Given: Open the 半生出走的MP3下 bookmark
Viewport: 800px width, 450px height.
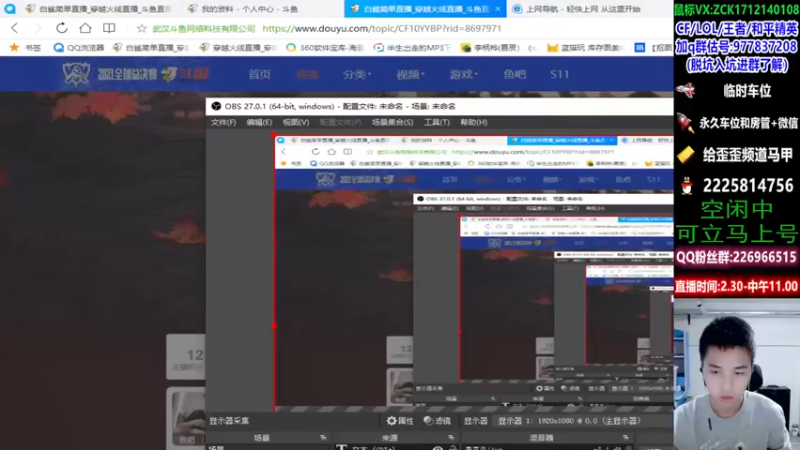Looking at the screenshot, I should click(x=412, y=47).
